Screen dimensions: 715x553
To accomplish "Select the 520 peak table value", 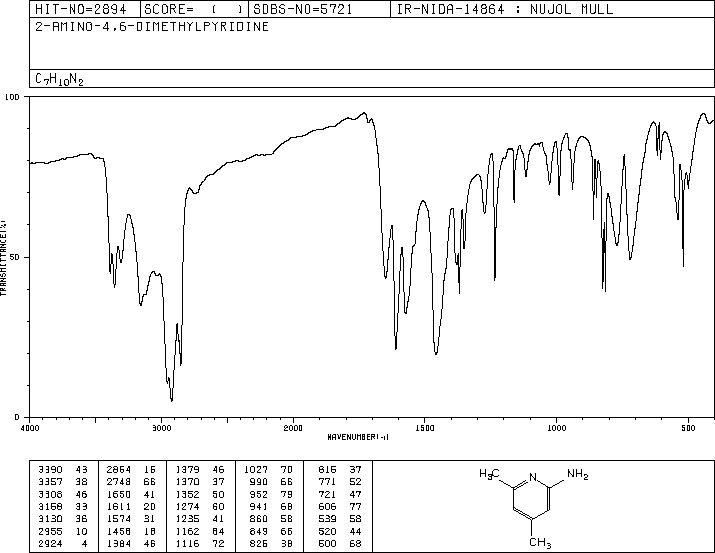I will coord(327,531).
